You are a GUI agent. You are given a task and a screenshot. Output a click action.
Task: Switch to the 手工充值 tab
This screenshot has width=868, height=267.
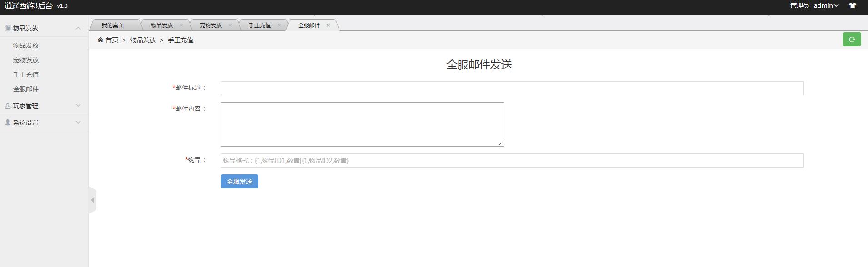(x=259, y=25)
